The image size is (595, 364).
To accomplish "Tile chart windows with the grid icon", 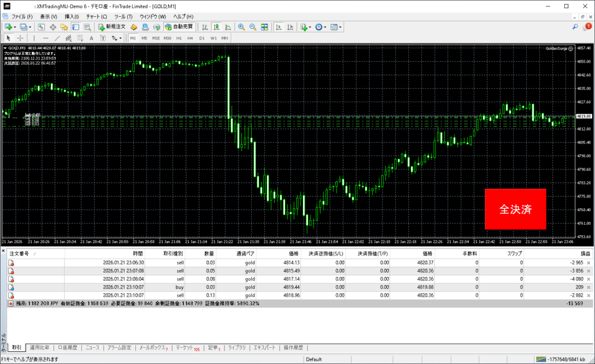I will [264, 27].
